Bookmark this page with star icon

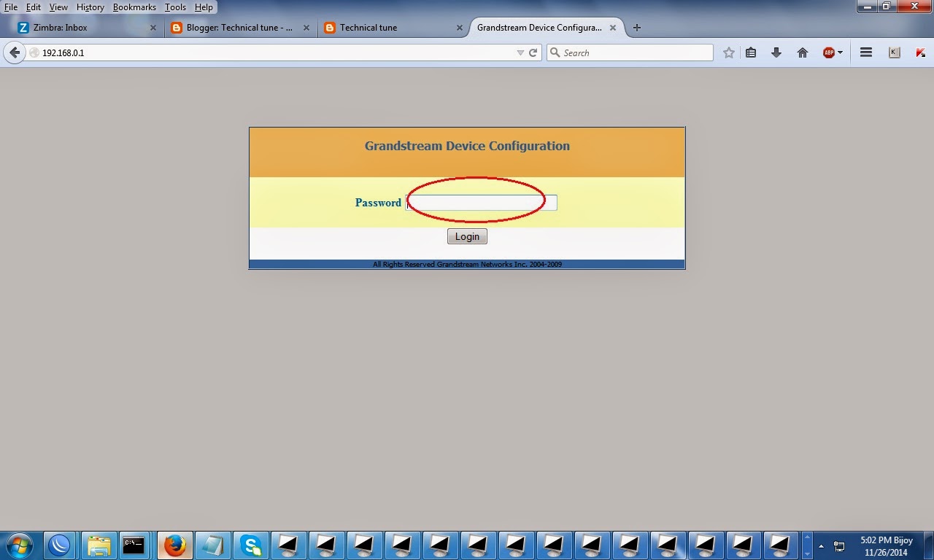(728, 52)
